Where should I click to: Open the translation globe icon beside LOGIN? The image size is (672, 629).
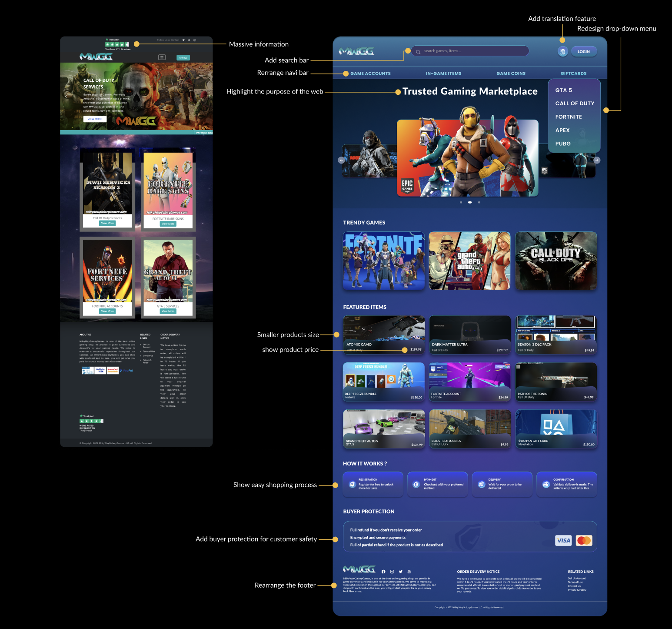tap(562, 51)
